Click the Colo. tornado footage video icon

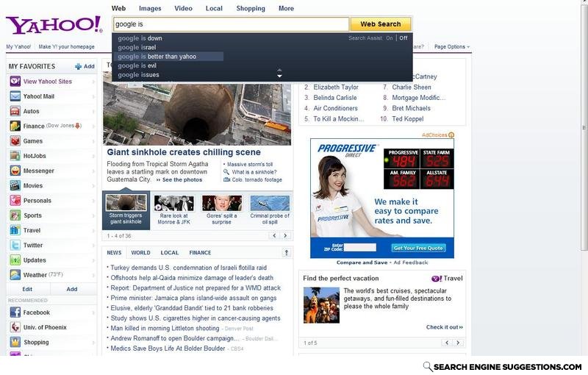pyautogui.click(x=226, y=179)
